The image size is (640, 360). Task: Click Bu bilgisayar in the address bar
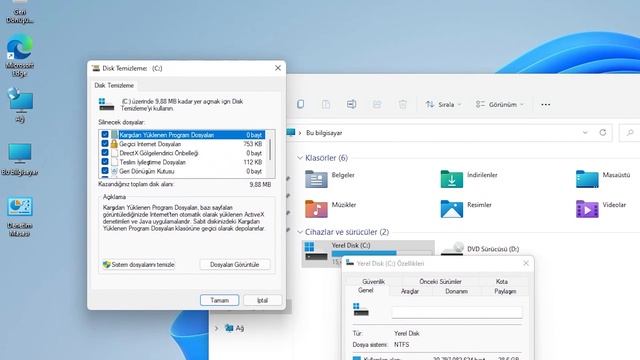click(x=324, y=133)
